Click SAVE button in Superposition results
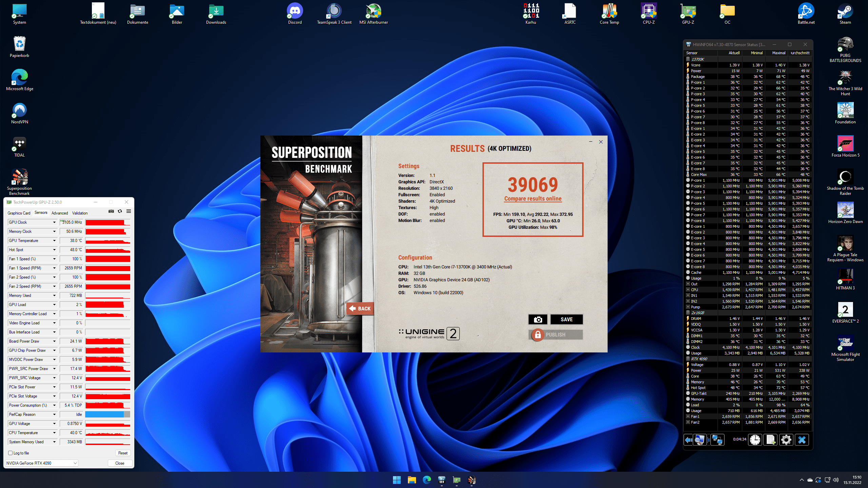This screenshot has width=868, height=488. tap(567, 319)
